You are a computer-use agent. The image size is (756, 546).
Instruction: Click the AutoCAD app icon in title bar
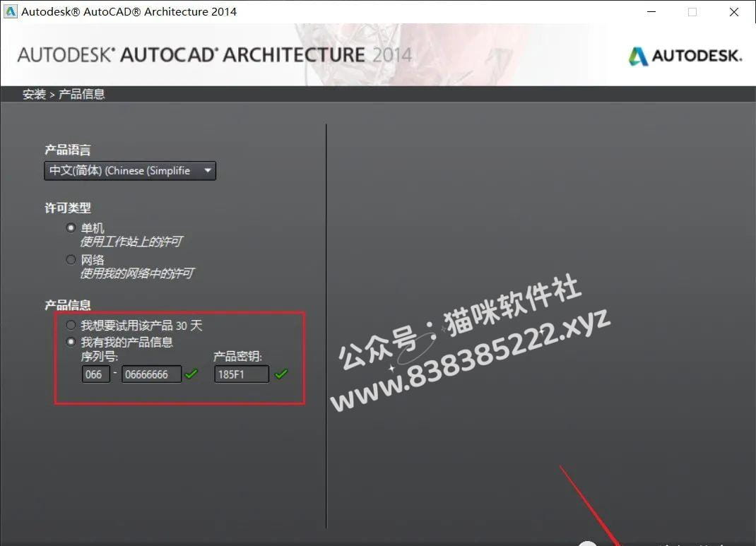[x=10, y=11]
